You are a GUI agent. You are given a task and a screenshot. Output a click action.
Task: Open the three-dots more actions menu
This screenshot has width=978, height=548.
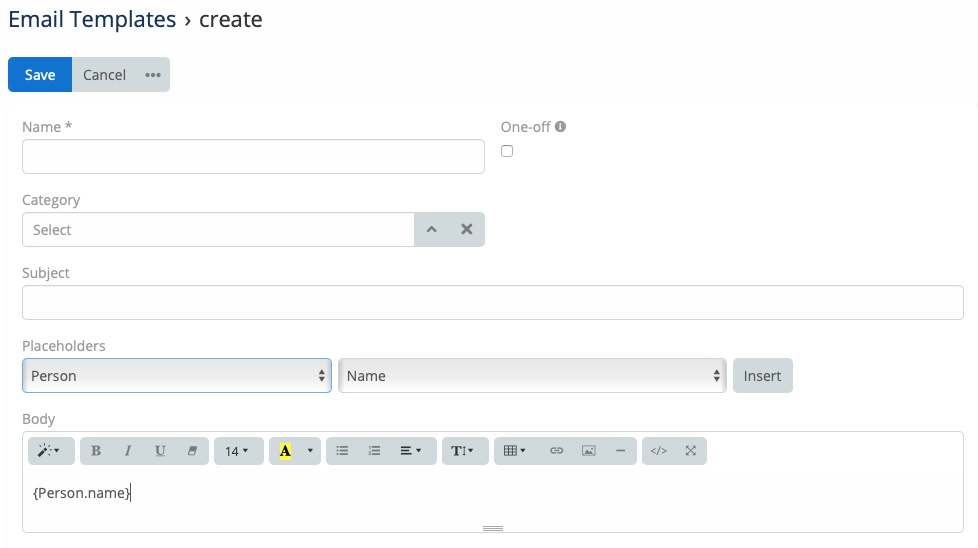coord(153,75)
